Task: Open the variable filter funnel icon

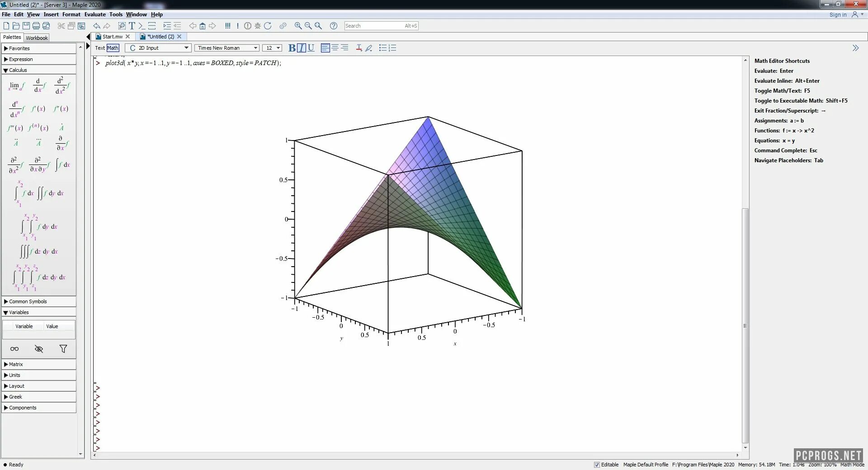Action: [x=63, y=349]
